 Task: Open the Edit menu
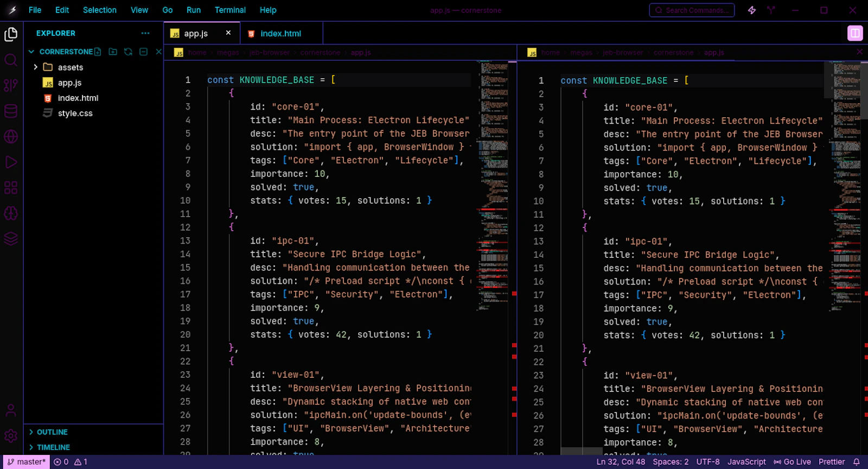(x=62, y=10)
